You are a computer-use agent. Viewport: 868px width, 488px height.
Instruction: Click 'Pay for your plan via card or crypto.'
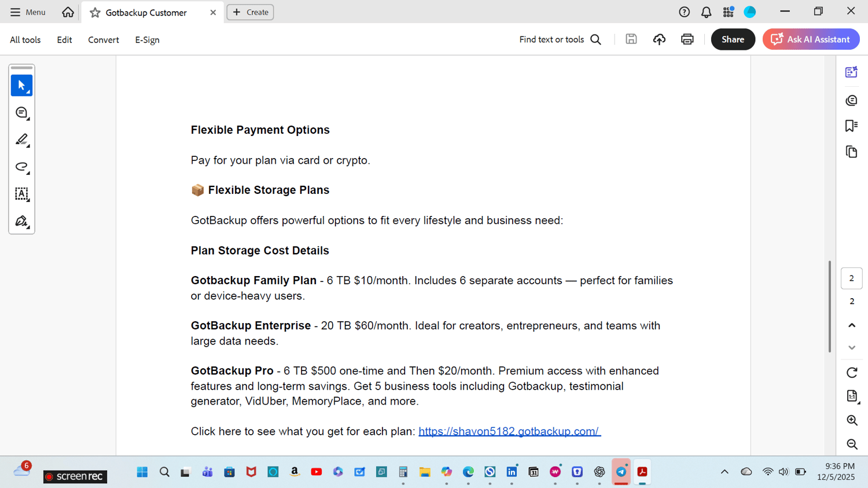[x=281, y=160]
